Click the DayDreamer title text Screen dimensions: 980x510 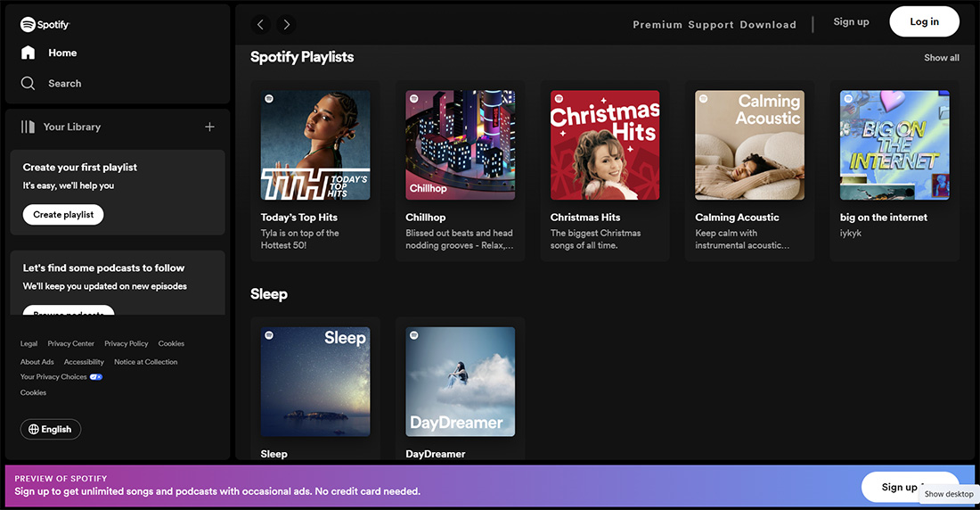pyautogui.click(x=436, y=454)
